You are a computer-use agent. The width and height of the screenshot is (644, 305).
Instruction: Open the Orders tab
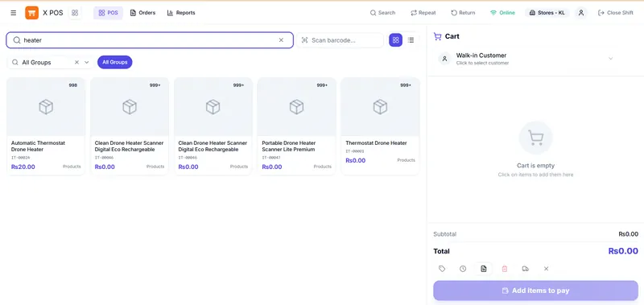coord(142,13)
